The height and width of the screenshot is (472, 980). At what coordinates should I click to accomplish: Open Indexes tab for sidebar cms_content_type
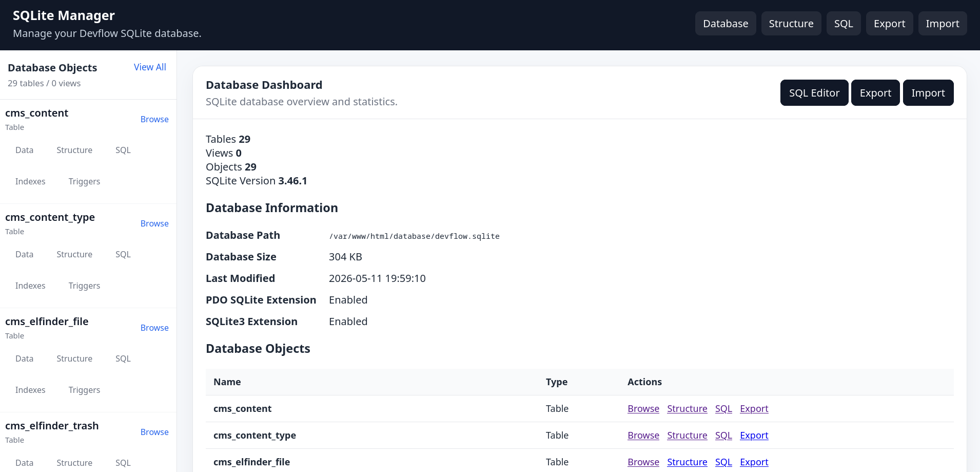30,286
